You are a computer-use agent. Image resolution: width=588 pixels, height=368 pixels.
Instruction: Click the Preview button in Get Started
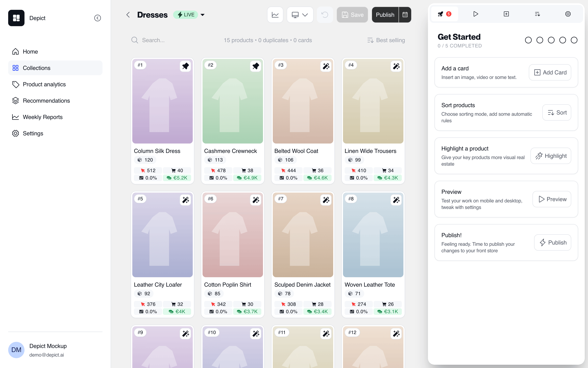pyautogui.click(x=552, y=199)
